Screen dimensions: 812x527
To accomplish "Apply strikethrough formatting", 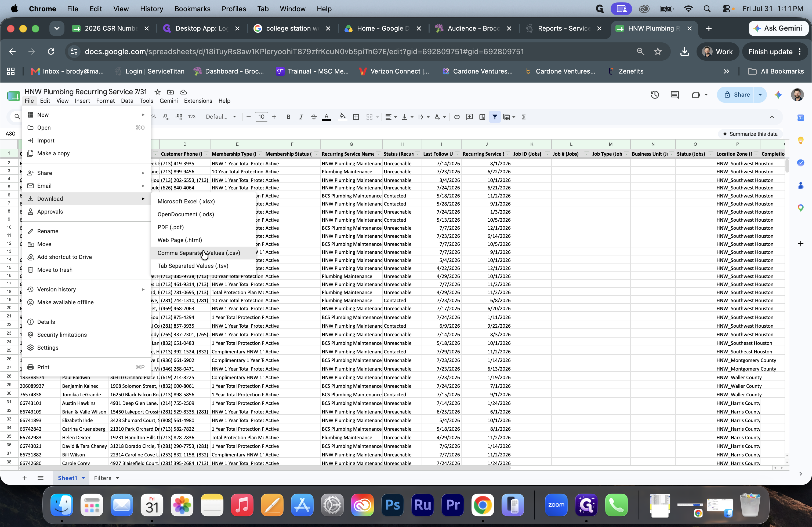I will point(314,117).
